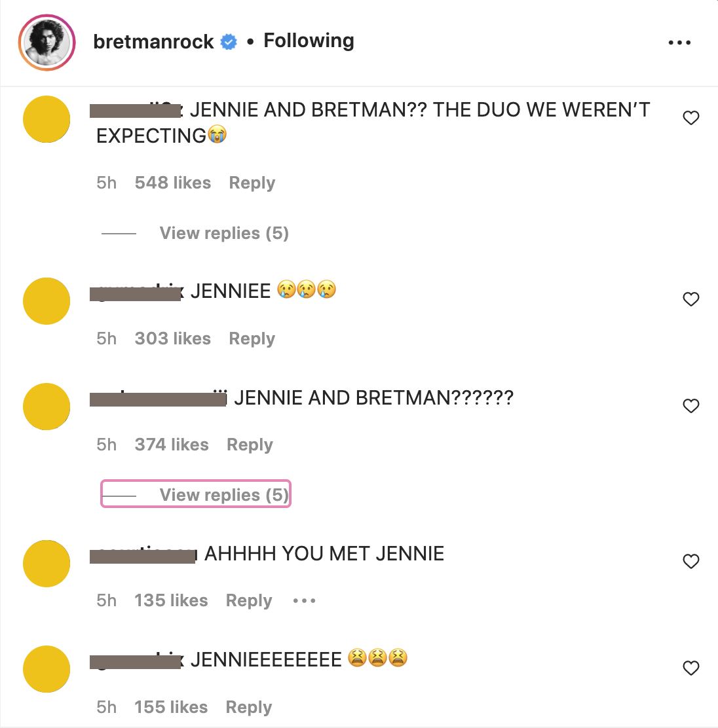Like the 'THE DUO WE WEREN'T EXPECTING' comment
This screenshot has height=728, width=718.
tap(691, 118)
